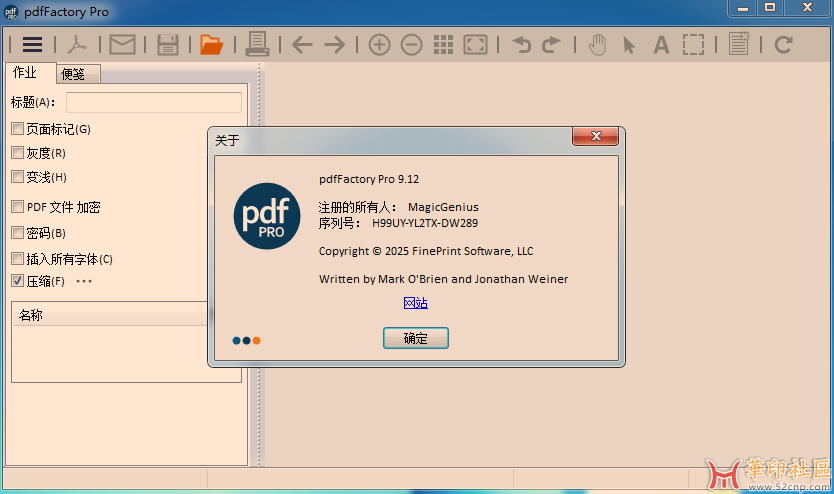Undo with the curved left arrow
This screenshot has width=834, height=494.
[522, 45]
